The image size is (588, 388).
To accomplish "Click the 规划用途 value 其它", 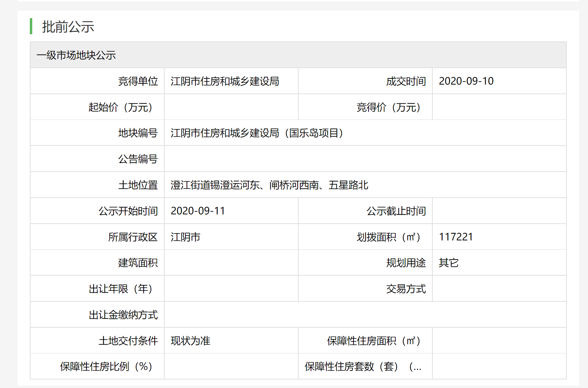I will click(448, 263).
